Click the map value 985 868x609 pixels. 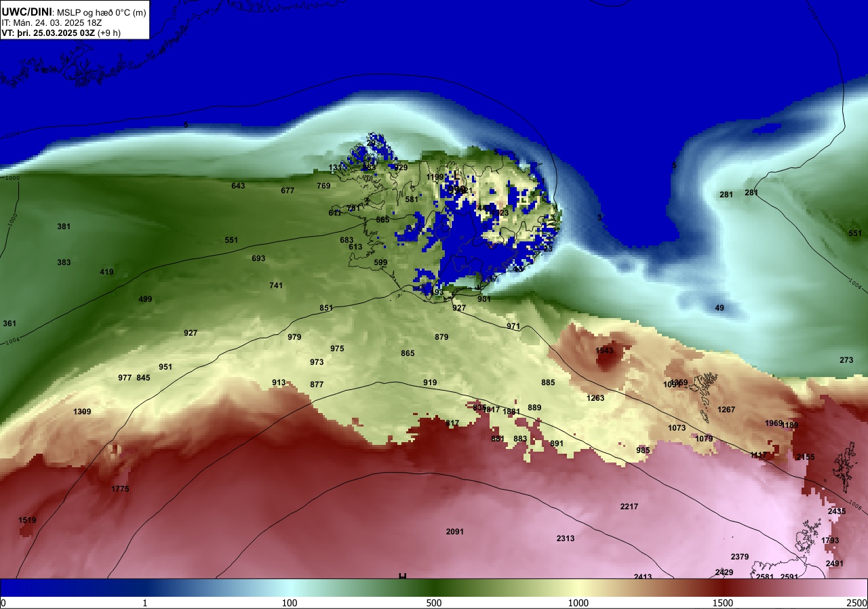[x=643, y=450]
